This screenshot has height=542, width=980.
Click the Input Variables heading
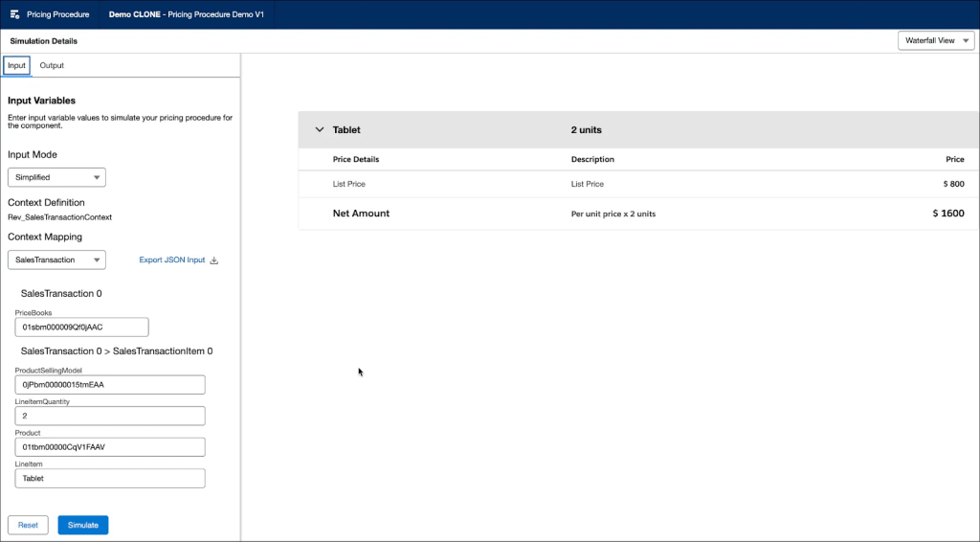[41, 101]
